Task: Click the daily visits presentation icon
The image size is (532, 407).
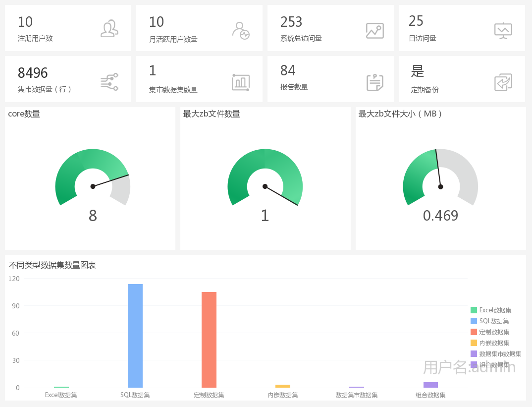Action: [503, 31]
